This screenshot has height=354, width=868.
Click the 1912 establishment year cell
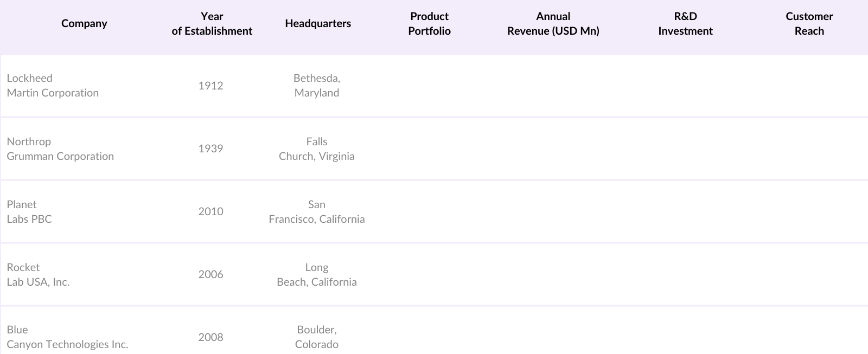(x=210, y=86)
